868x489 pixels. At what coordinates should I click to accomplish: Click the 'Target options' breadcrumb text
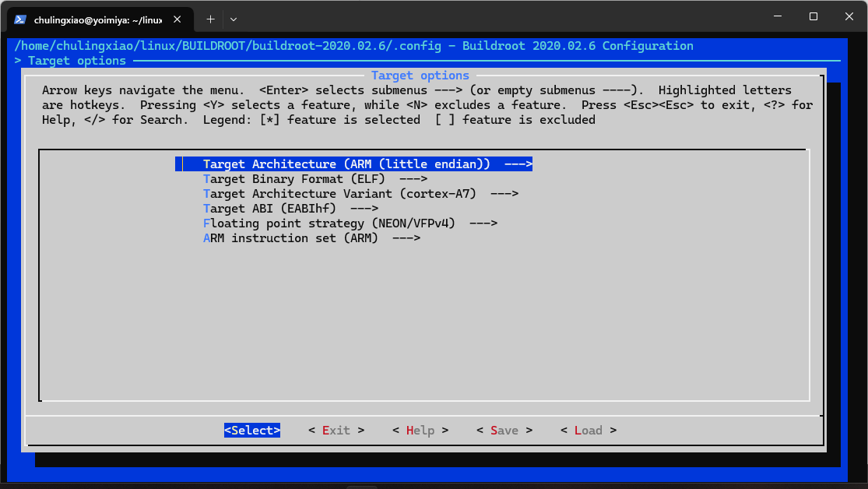click(x=77, y=61)
